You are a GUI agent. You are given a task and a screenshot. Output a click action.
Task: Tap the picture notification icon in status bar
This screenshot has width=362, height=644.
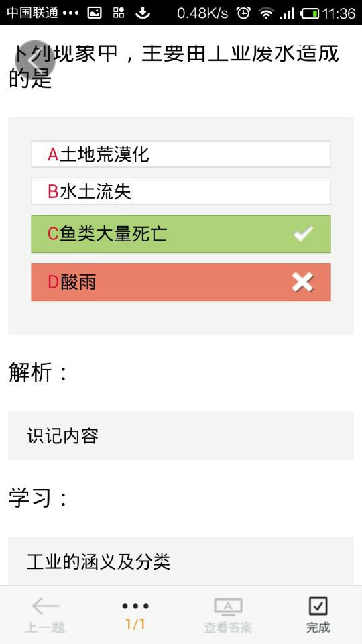(x=95, y=13)
